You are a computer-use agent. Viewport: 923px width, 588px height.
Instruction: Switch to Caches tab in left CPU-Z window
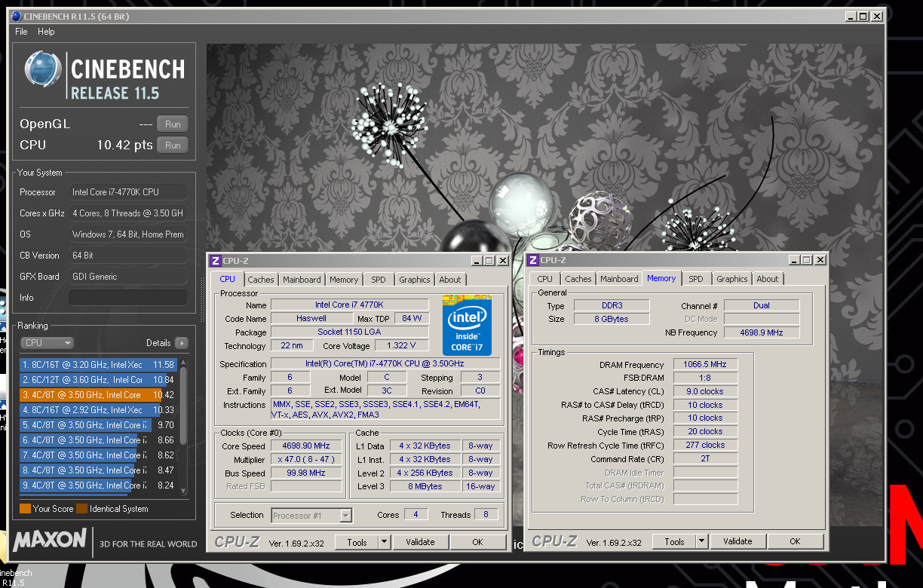261,280
